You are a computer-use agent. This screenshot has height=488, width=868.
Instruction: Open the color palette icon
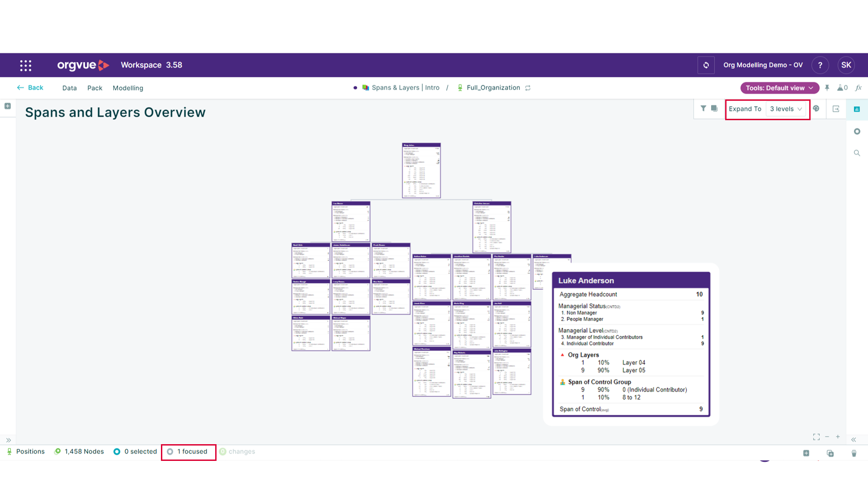[816, 108]
